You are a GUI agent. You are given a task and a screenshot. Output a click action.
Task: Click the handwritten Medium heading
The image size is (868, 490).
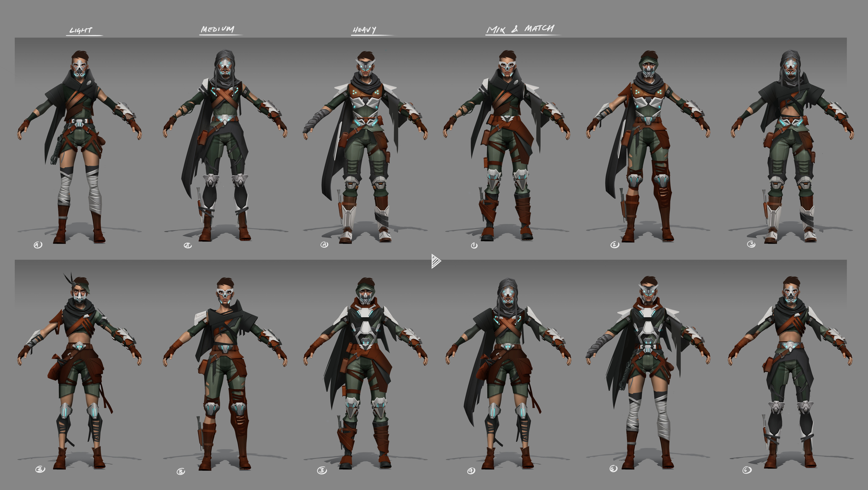pos(218,29)
